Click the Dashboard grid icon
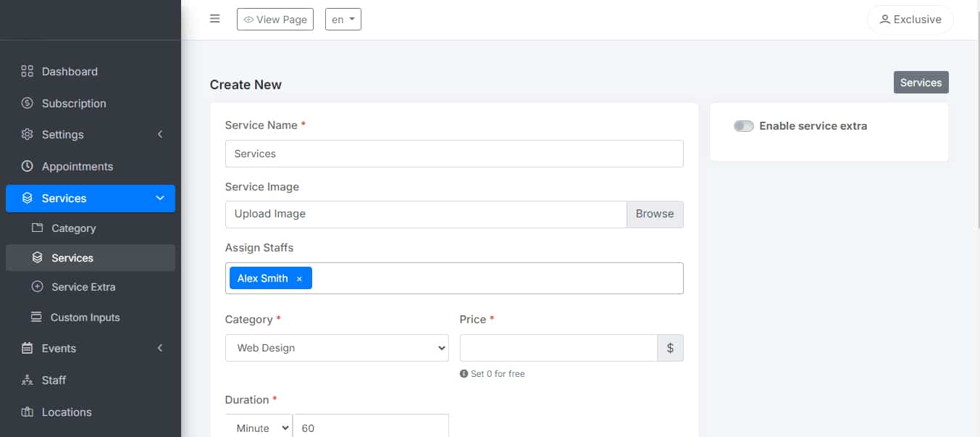980x437 pixels. point(28,71)
